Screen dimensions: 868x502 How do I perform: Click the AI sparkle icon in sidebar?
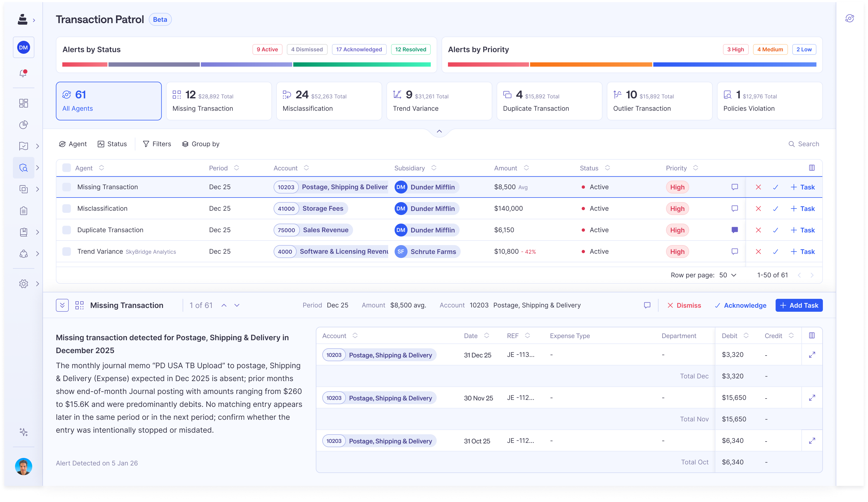click(23, 432)
